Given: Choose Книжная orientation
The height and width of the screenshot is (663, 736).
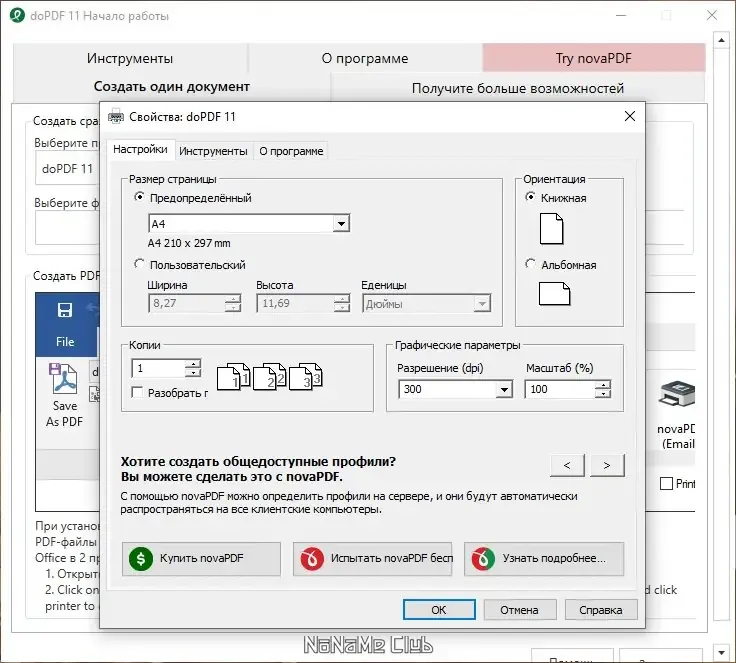Looking at the screenshot, I should pos(530,197).
